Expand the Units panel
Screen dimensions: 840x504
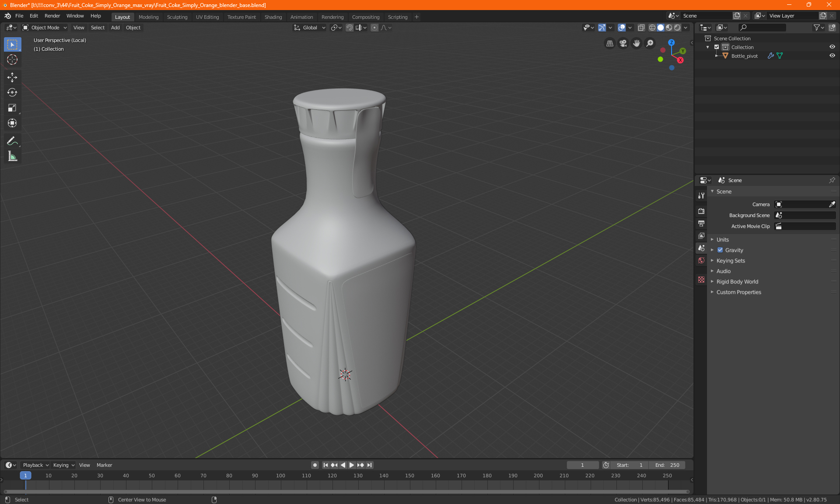pyautogui.click(x=723, y=240)
